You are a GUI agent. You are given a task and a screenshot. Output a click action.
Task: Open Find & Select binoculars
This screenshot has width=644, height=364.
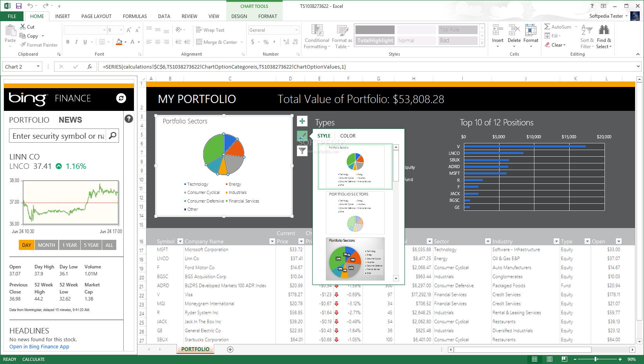click(604, 37)
